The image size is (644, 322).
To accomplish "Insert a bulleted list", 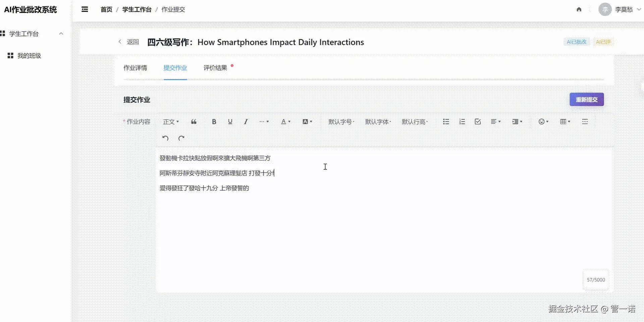I will pyautogui.click(x=446, y=121).
